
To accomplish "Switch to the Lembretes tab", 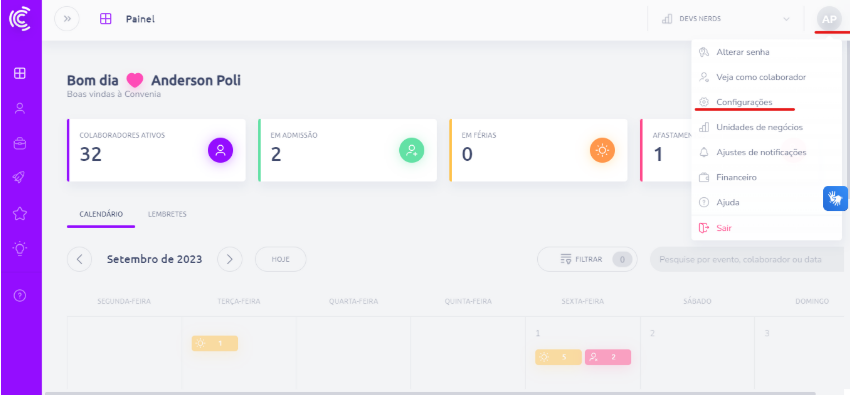I will click(x=167, y=214).
